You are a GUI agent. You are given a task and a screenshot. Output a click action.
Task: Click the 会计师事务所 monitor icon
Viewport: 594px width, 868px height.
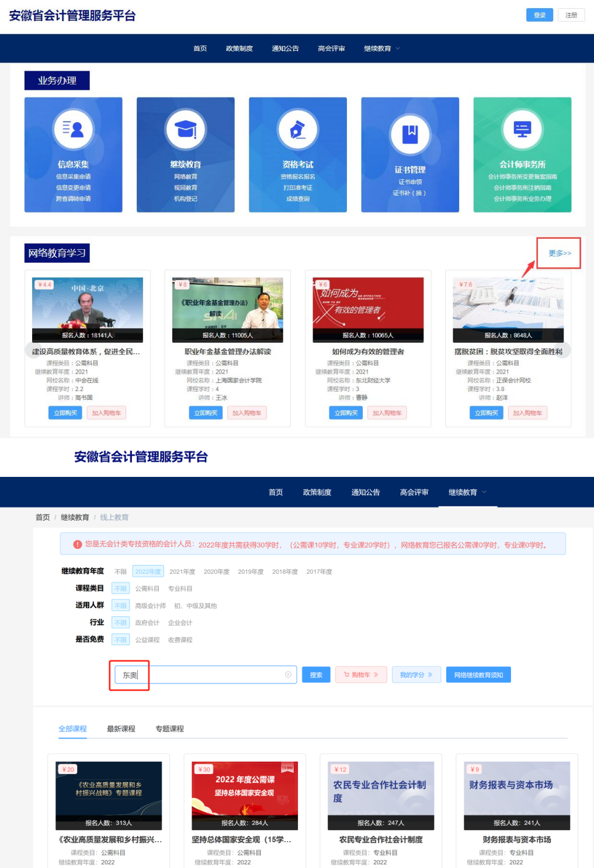[522, 129]
